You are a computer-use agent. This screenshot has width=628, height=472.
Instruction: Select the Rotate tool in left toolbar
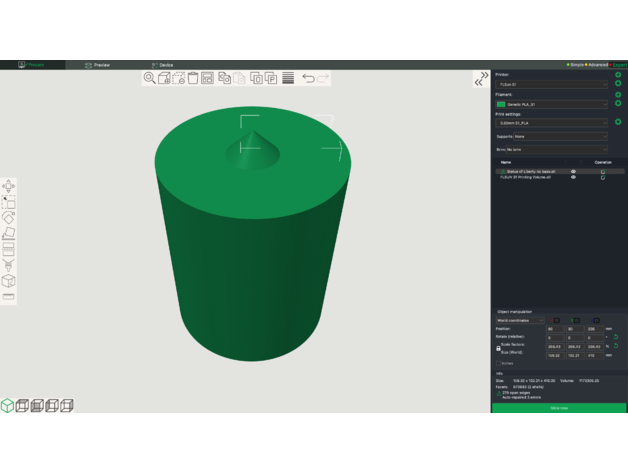(x=9, y=217)
